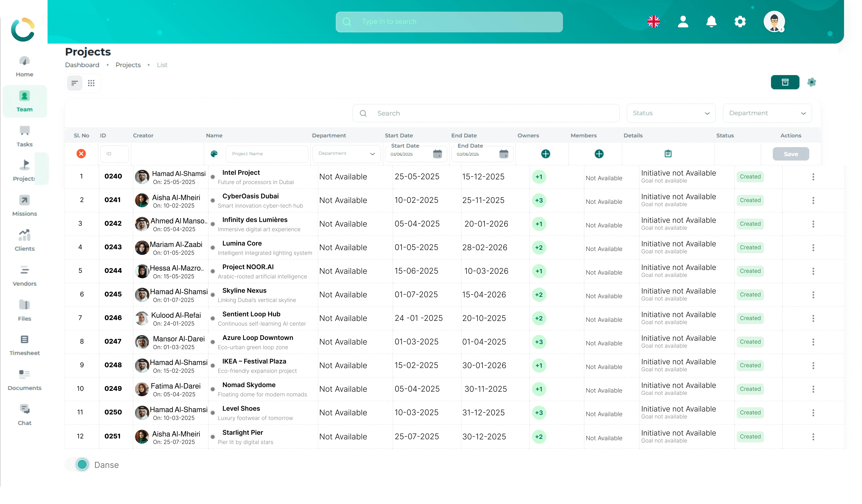Cancel new row with red X

coord(81,153)
